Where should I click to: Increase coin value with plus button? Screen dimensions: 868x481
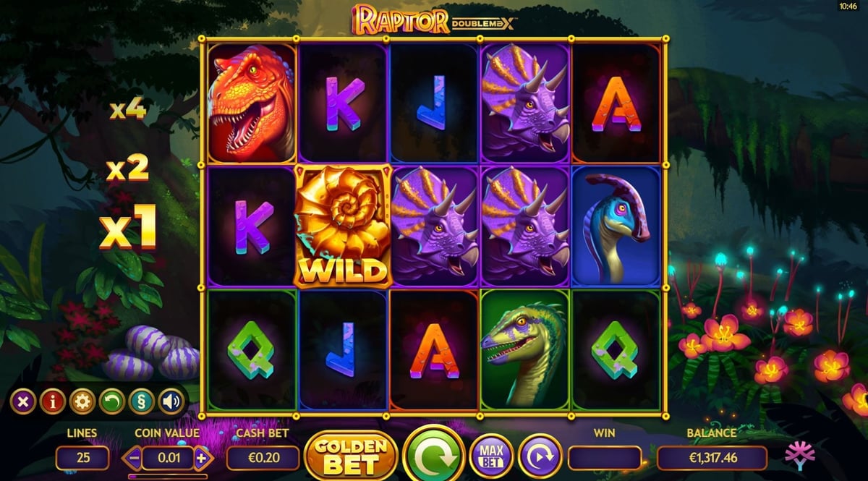(x=202, y=457)
